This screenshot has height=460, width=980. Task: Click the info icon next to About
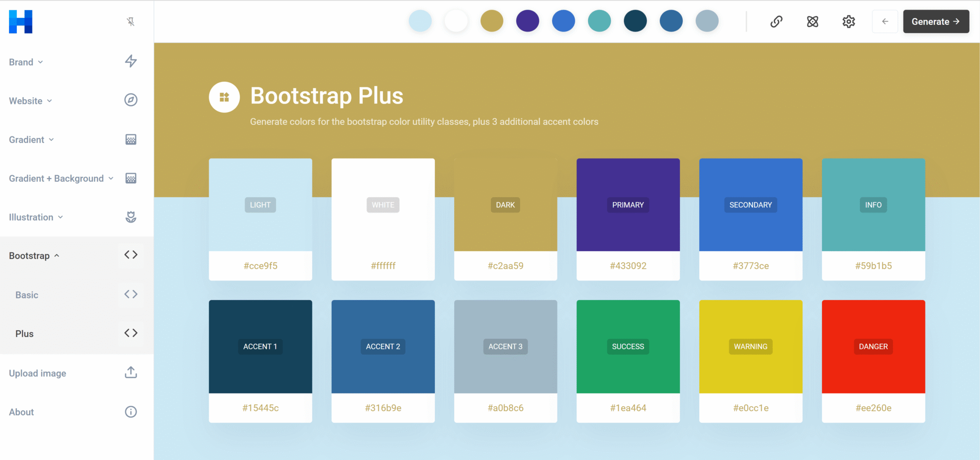pos(131,412)
